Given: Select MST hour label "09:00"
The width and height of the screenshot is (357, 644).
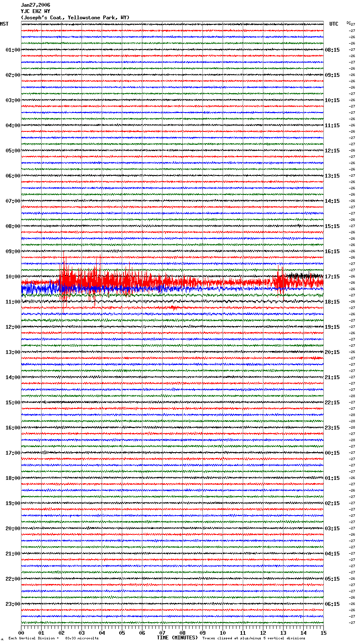Looking at the screenshot, I should point(13,251).
